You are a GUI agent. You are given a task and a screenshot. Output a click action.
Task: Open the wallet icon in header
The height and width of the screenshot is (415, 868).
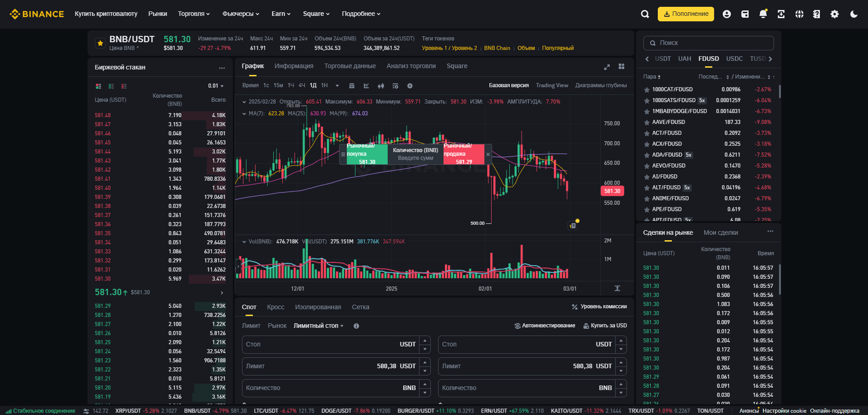tap(745, 14)
